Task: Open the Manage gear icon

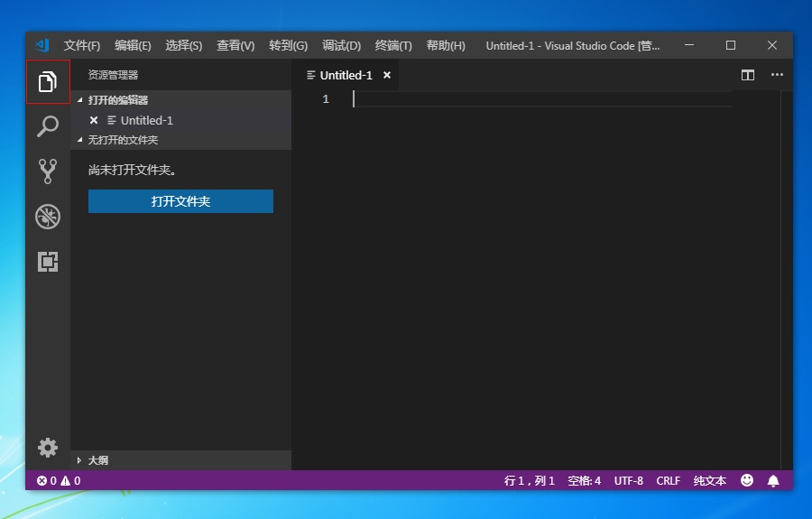Action: click(x=48, y=448)
